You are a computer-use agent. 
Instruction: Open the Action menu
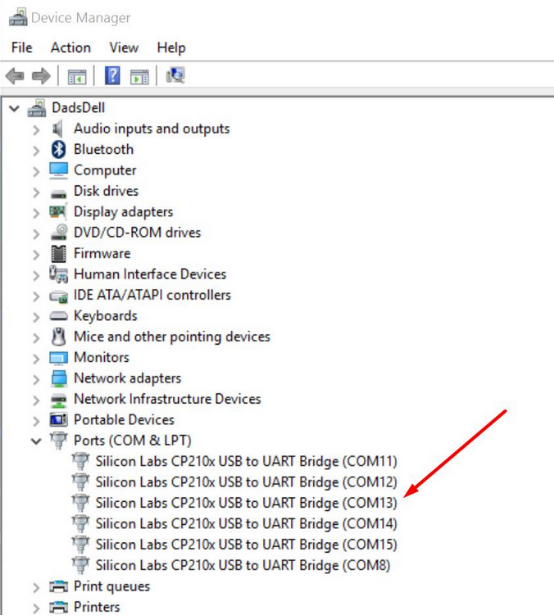(71, 48)
